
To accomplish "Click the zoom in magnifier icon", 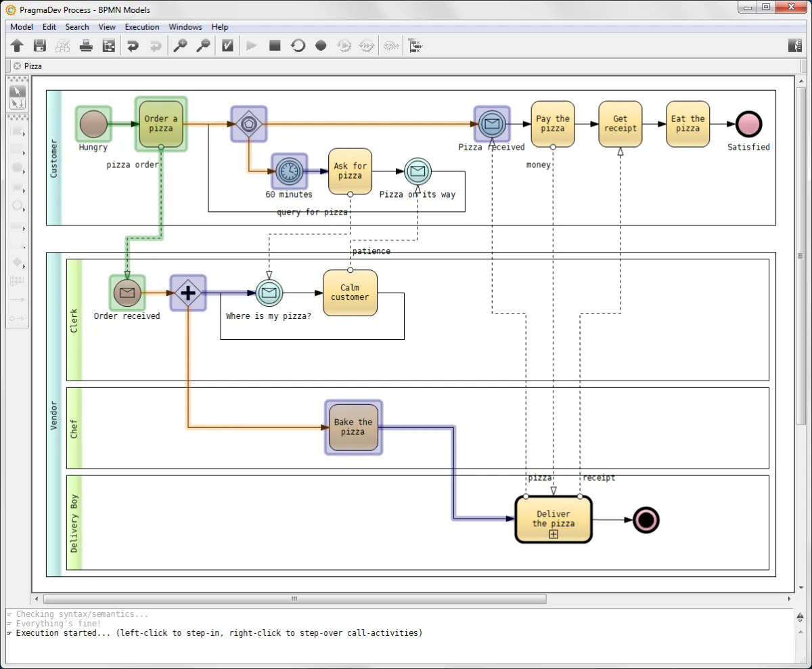I will click(180, 46).
